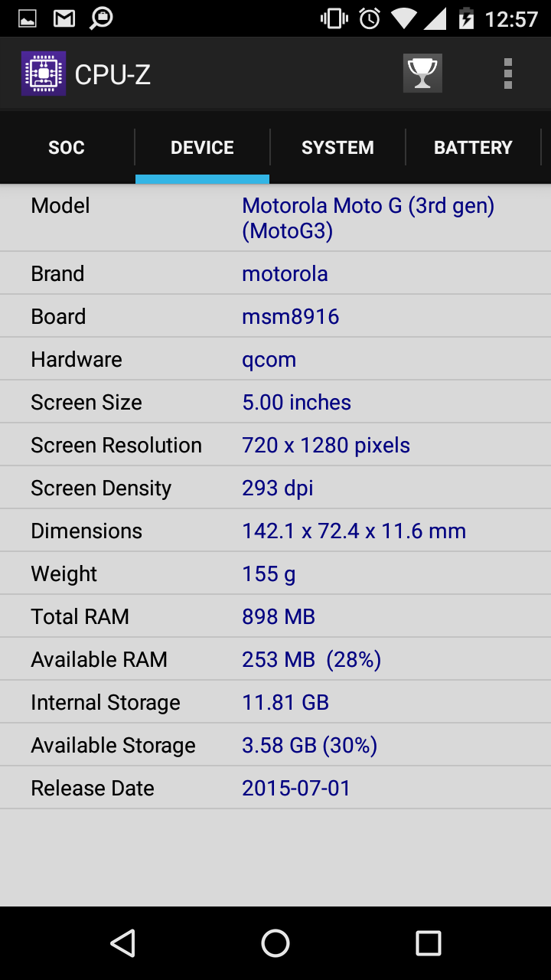Viewport: 551px width, 980px height.
Task: Tap the Release Date row
Action: (x=275, y=788)
